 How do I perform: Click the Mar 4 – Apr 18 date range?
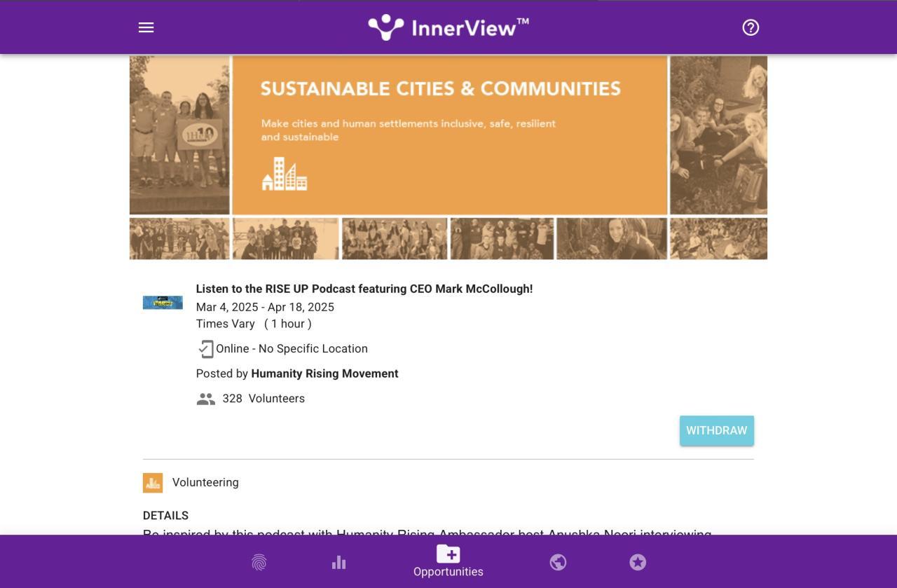coord(265,307)
